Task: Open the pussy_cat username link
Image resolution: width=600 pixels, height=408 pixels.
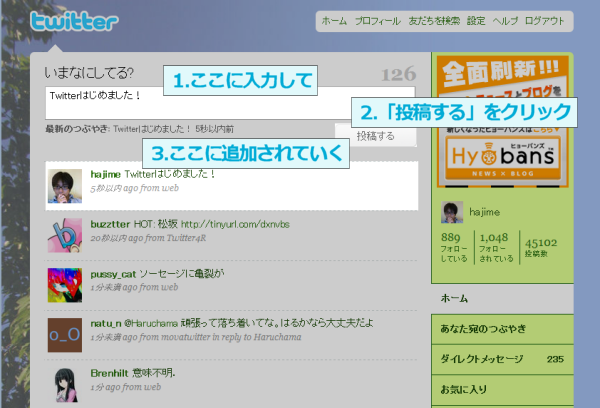Action: coord(113,274)
